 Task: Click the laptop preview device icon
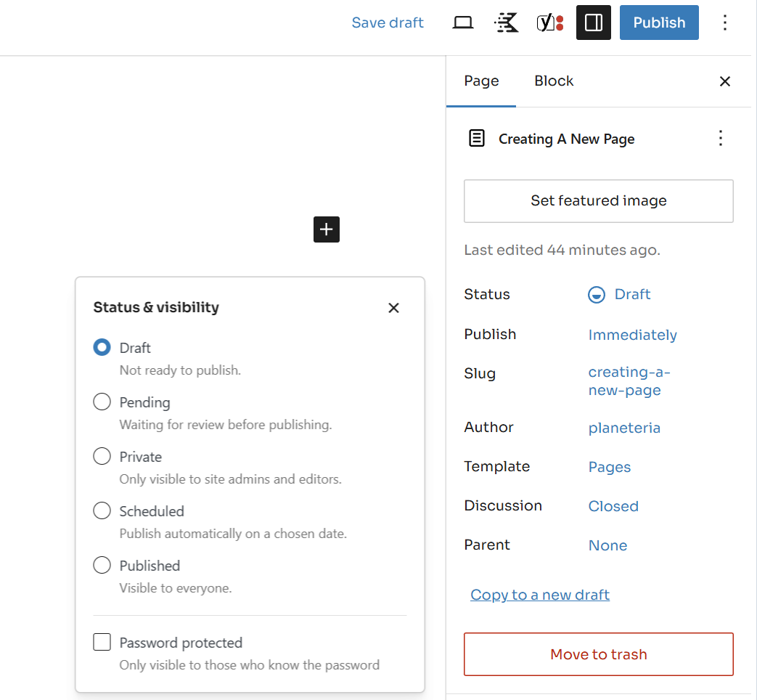click(x=463, y=23)
